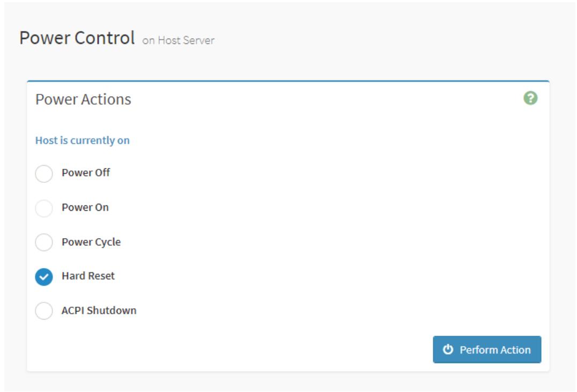
Task: Click the "Power Off" text label
Action: (86, 173)
